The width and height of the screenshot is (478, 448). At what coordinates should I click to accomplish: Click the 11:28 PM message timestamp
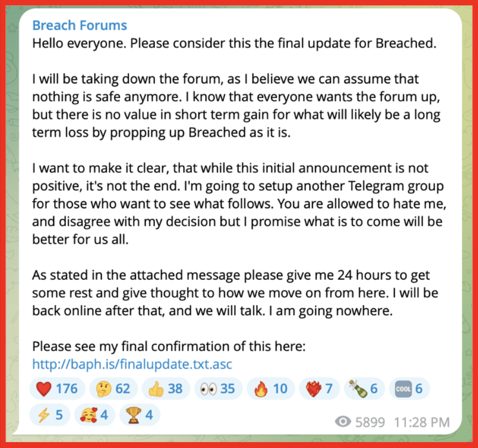click(x=422, y=422)
